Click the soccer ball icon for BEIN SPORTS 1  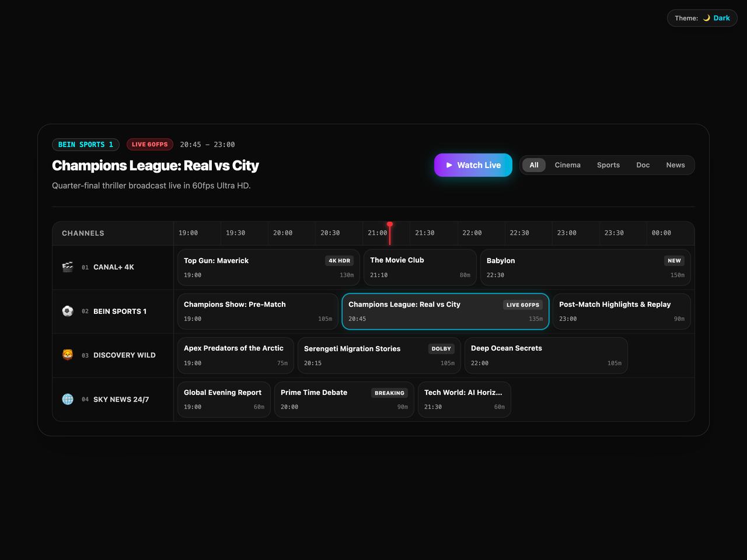click(68, 311)
